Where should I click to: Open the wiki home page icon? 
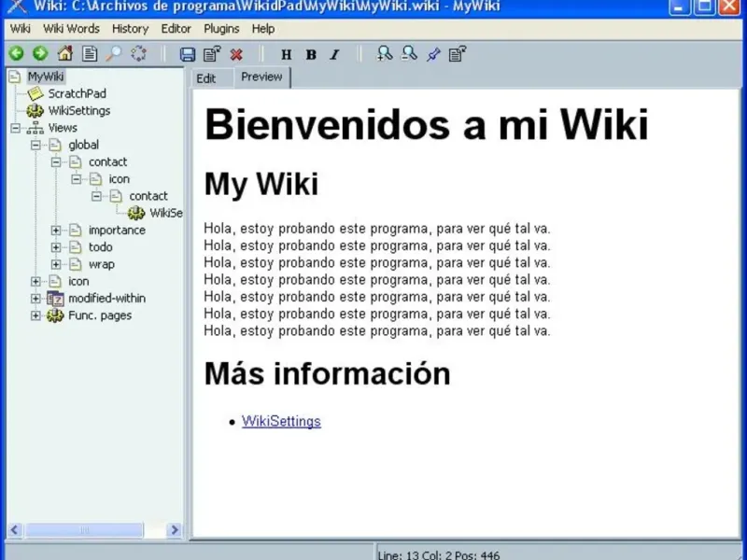pos(65,53)
